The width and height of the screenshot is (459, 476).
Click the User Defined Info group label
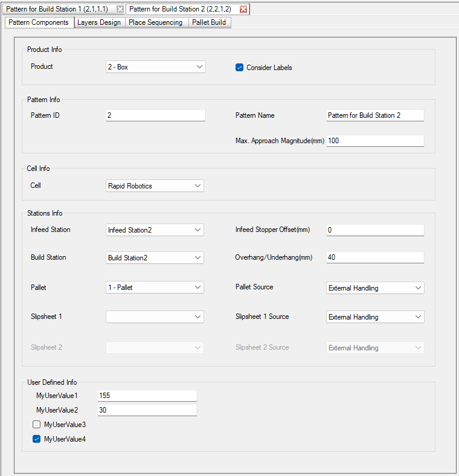coord(52,382)
